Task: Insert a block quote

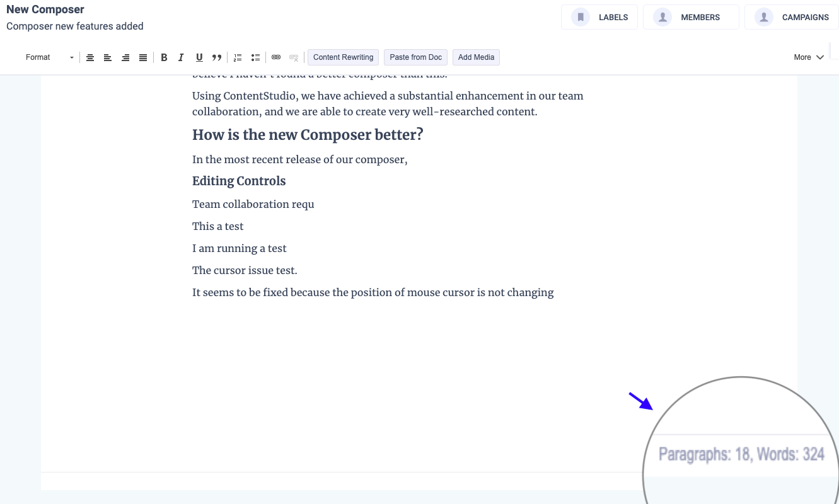Action: tap(217, 57)
